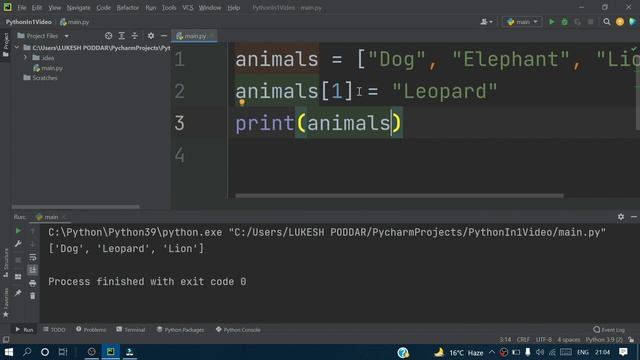Screen dimensions: 640x360
Task: Open the File menu
Action: (x=22, y=8)
